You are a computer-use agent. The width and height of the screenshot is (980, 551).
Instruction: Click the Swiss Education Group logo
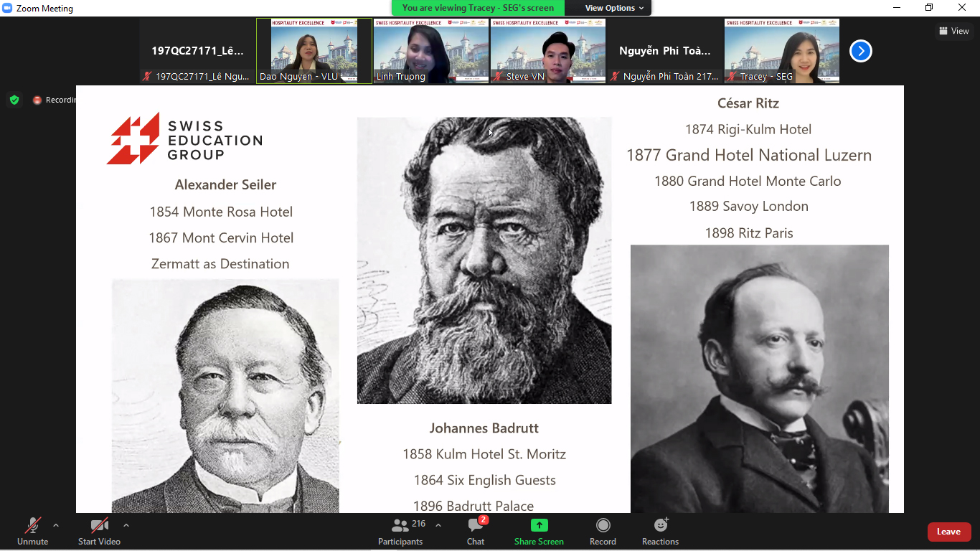tap(184, 138)
